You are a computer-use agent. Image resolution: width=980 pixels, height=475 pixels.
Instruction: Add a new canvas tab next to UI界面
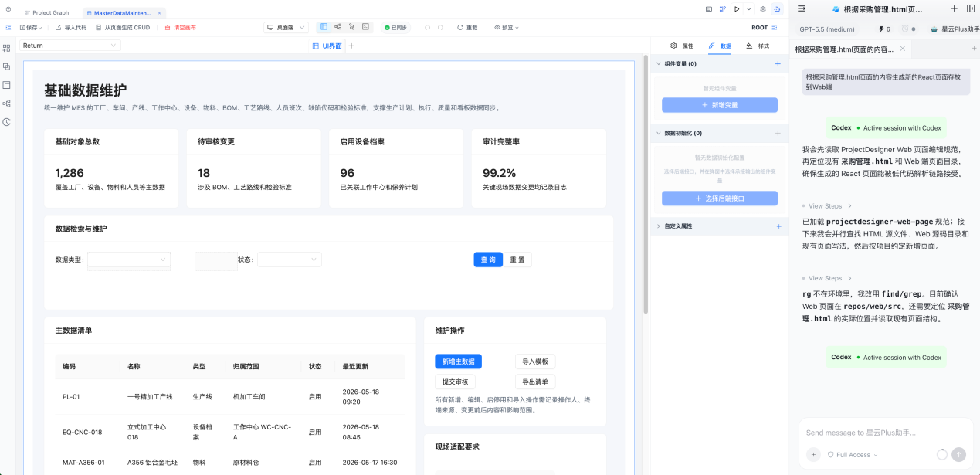coord(351,46)
